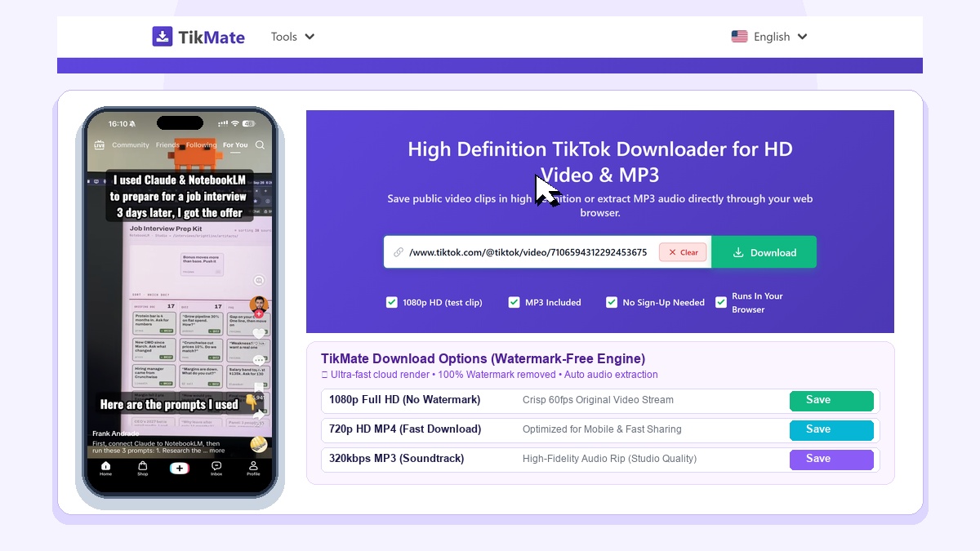Click the TikMate brand name text
The height and width of the screenshot is (551, 980).
212,37
